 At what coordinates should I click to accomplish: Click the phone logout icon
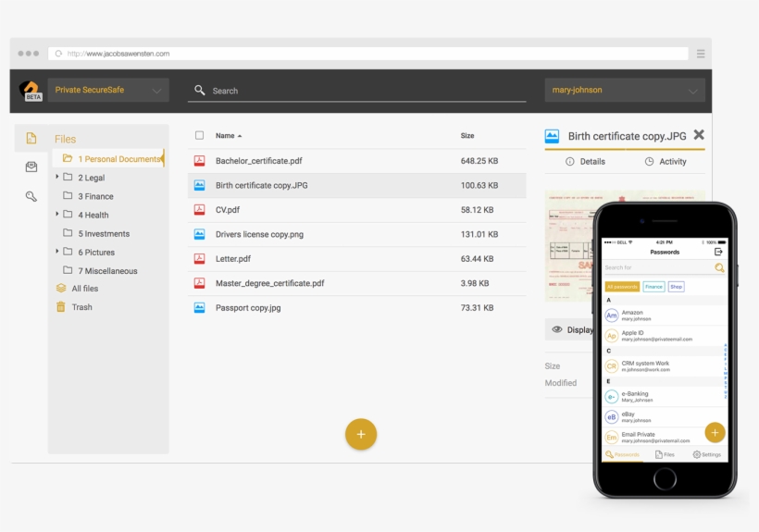pyautogui.click(x=718, y=252)
